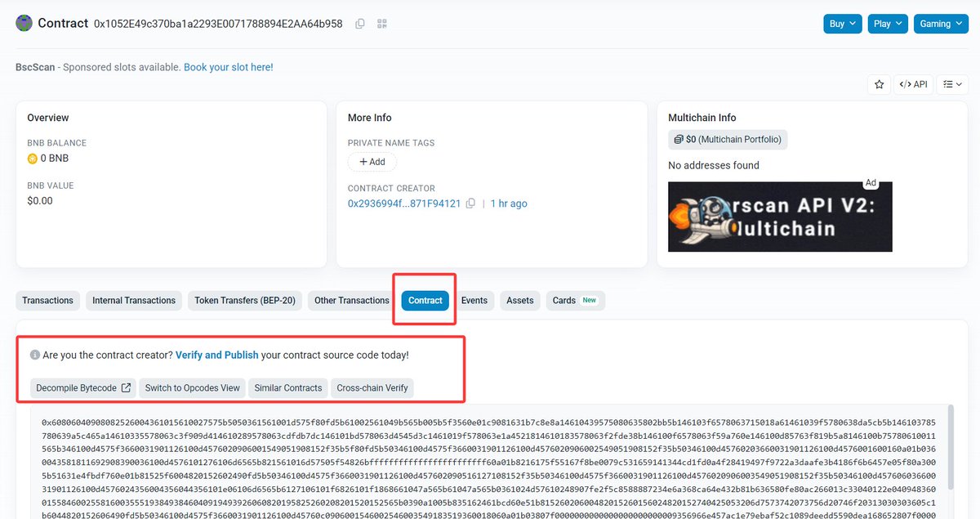Click the Multichain API V2 ad banner
Image resolution: width=980 pixels, height=519 pixels.
(780, 217)
